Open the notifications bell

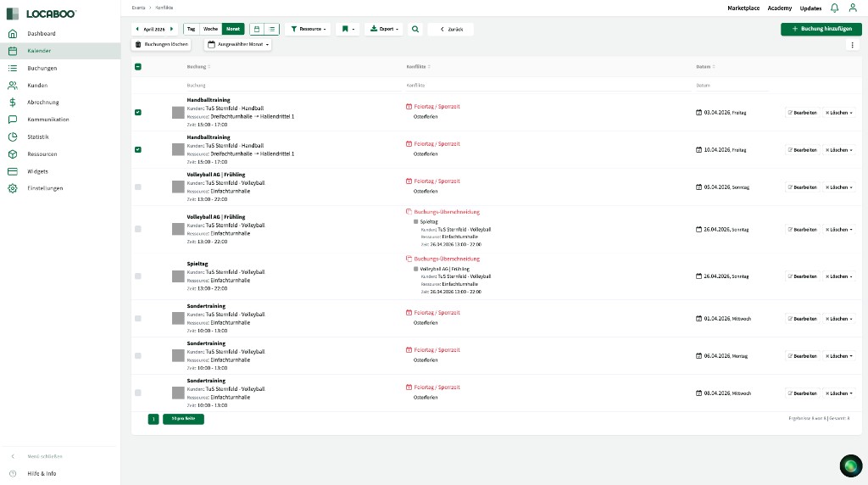click(x=834, y=8)
